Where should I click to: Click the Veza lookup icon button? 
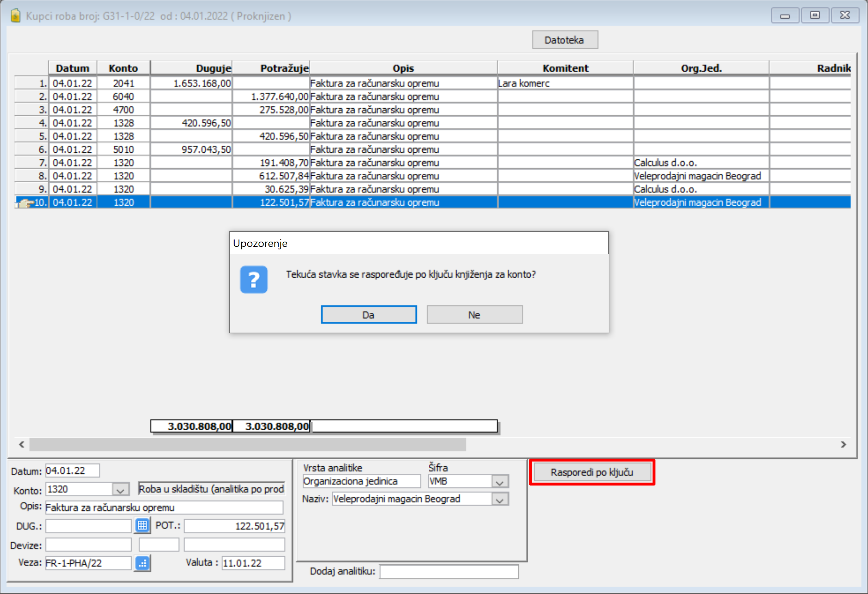(x=142, y=563)
